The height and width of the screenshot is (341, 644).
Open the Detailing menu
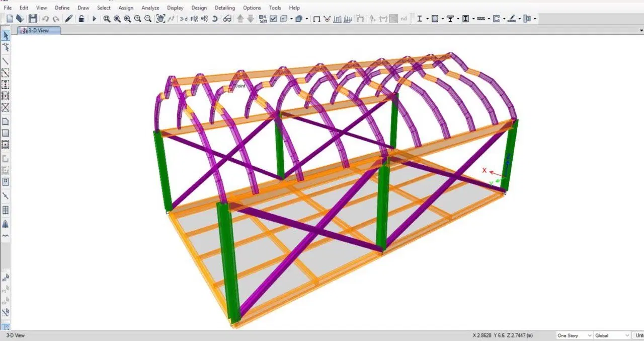click(224, 8)
